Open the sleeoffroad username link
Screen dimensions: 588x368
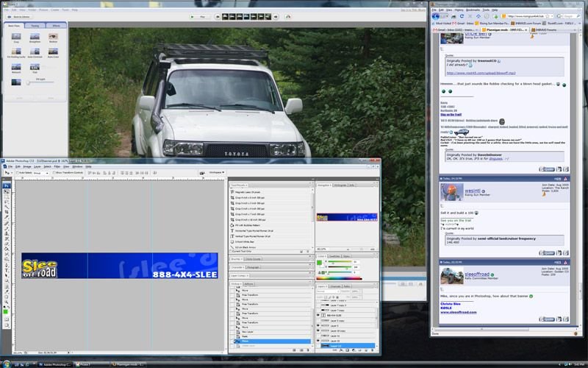[x=477, y=274]
